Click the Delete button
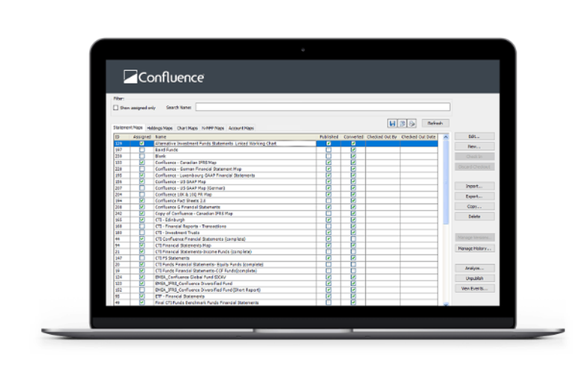The height and width of the screenshot is (375, 588). click(x=475, y=217)
